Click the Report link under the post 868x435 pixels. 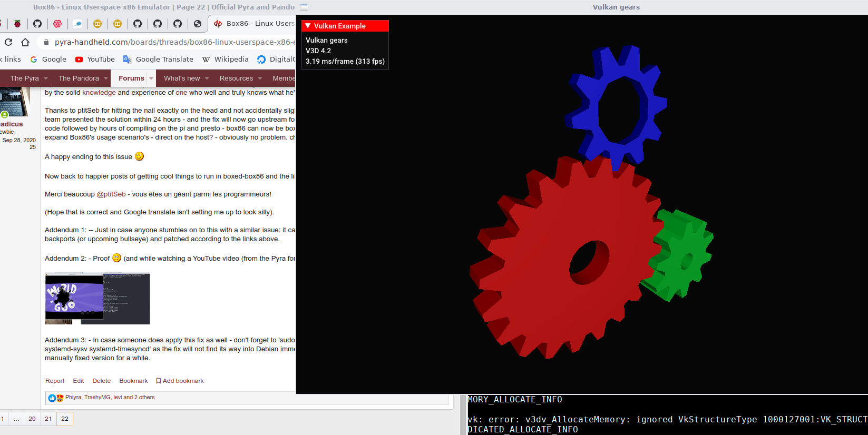[55, 381]
